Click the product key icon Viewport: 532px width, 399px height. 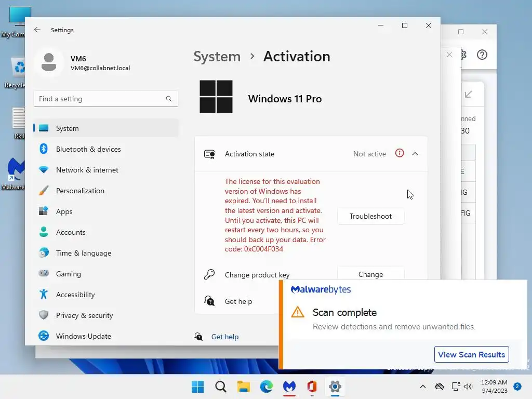[x=209, y=274]
